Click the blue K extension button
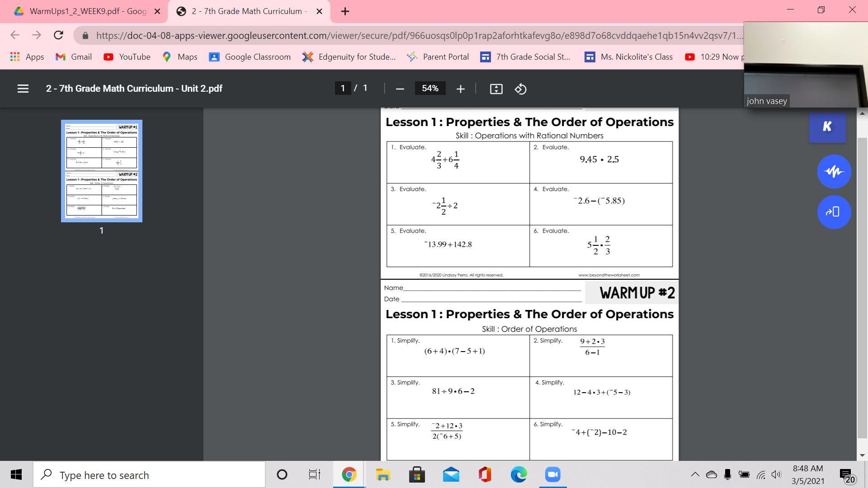This screenshot has width=868, height=488. click(x=827, y=127)
